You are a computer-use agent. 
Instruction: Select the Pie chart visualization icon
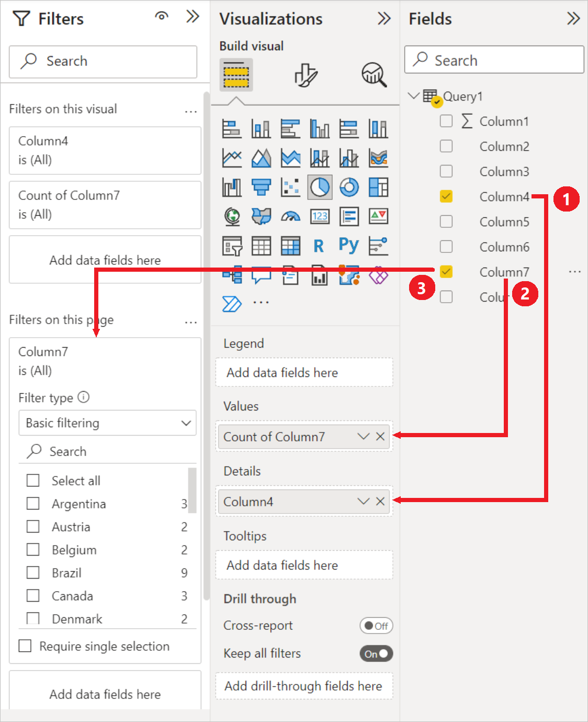320,187
